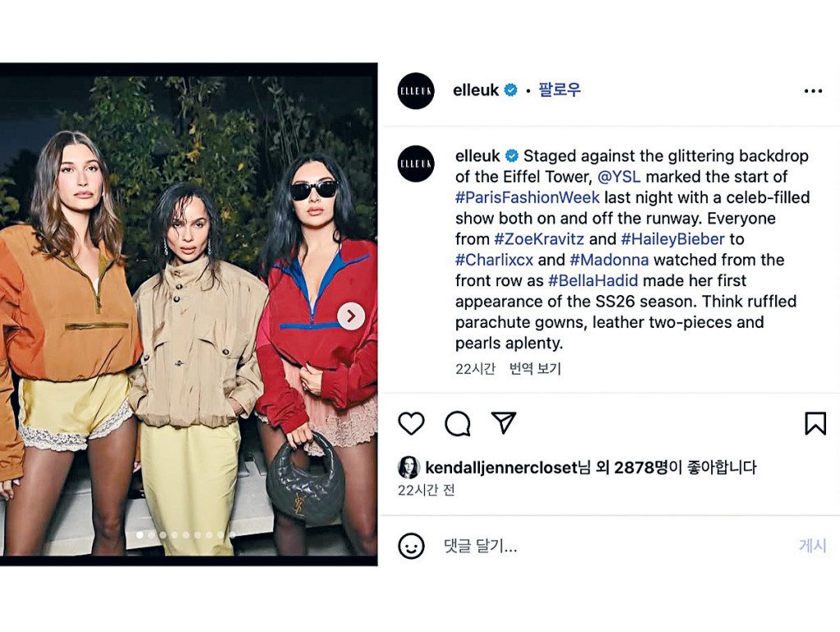The image size is (840, 632).
Task: Open the emoji picker smiley icon
Action: point(411,547)
